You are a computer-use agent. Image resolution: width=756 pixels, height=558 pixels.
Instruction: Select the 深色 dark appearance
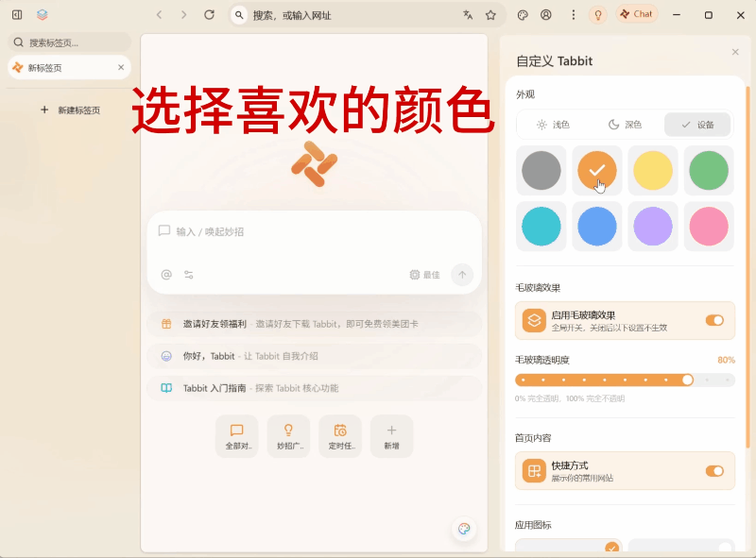click(625, 125)
